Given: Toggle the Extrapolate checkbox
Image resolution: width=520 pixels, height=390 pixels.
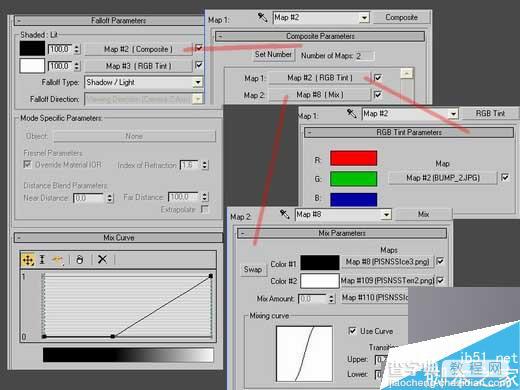Looking at the screenshot, I should (x=205, y=209).
